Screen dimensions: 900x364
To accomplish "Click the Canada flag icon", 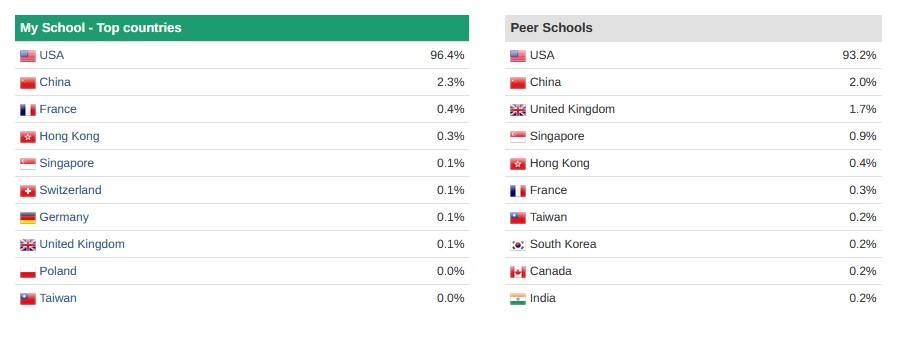I will [x=518, y=272].
